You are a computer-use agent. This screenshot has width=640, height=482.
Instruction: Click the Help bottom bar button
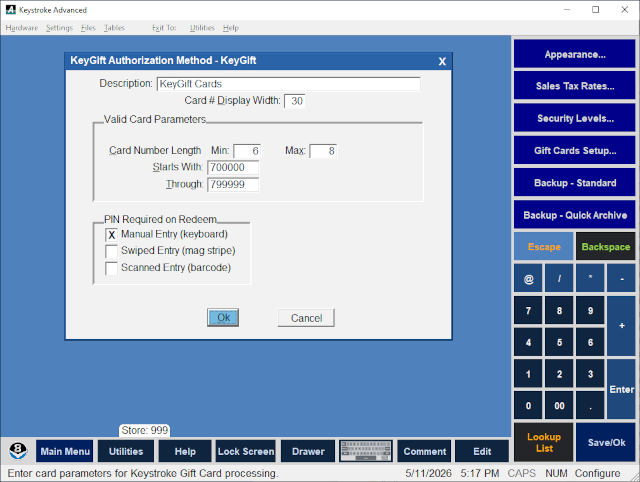[x=185, y=451]
